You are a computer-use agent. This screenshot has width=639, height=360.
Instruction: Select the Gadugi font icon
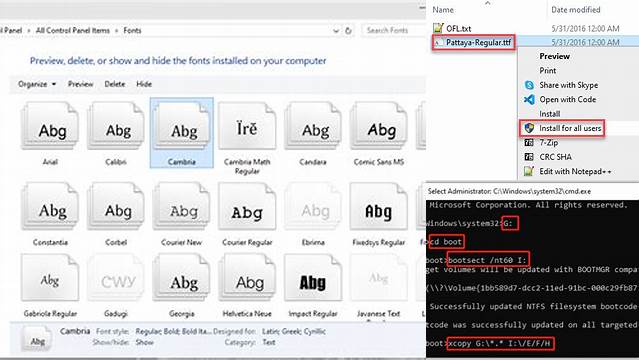(116, 277)
